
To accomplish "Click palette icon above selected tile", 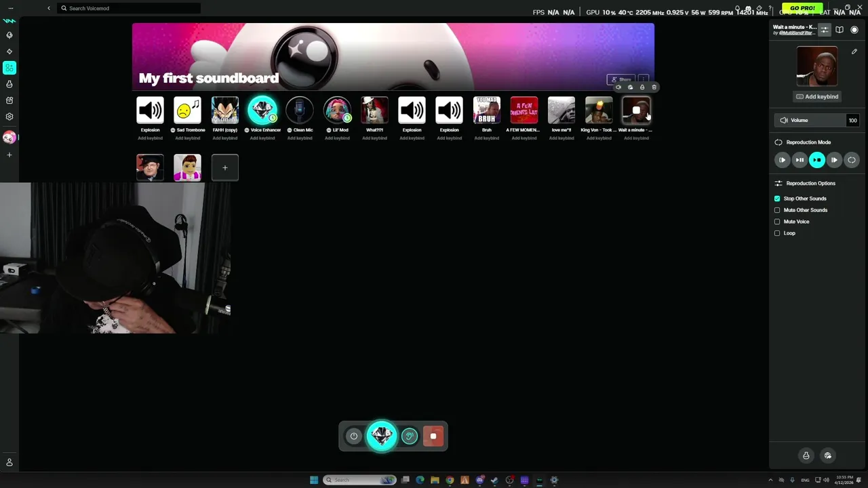I will 630,87.
